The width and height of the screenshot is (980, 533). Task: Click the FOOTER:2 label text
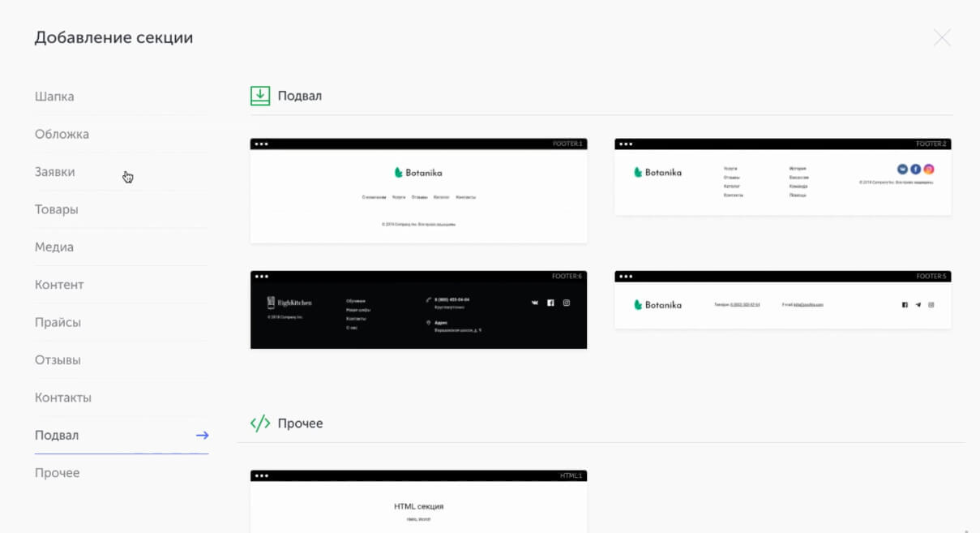[931, 144]
